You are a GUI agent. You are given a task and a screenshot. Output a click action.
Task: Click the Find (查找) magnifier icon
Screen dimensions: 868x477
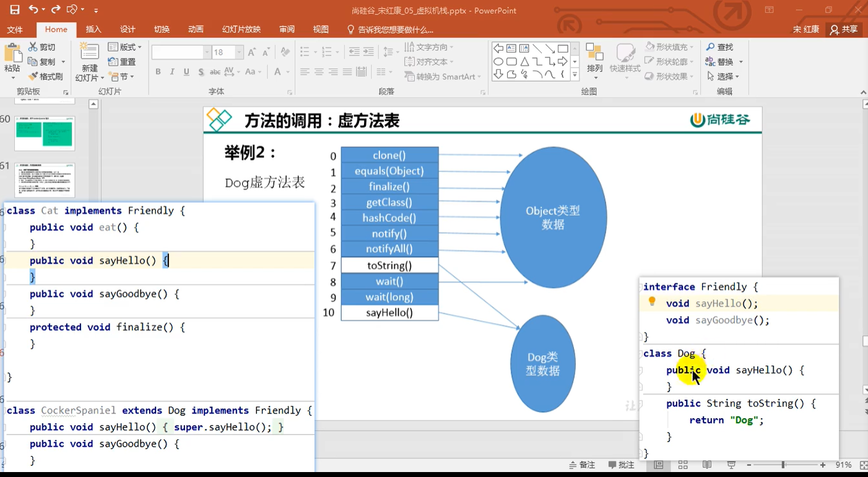[711, 47]
